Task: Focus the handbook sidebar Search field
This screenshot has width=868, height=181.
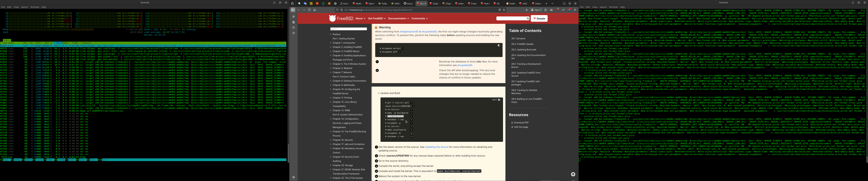Action: (x=348, y=29)
